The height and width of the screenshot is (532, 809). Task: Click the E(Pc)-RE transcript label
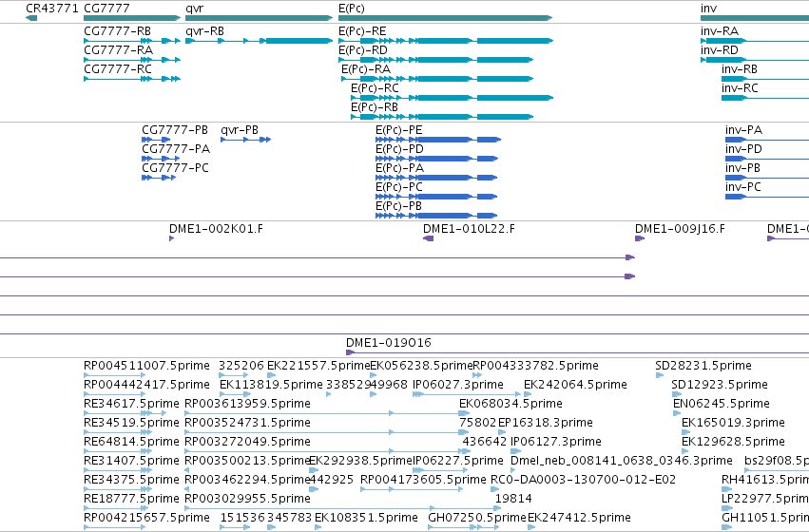click(362, 31)
